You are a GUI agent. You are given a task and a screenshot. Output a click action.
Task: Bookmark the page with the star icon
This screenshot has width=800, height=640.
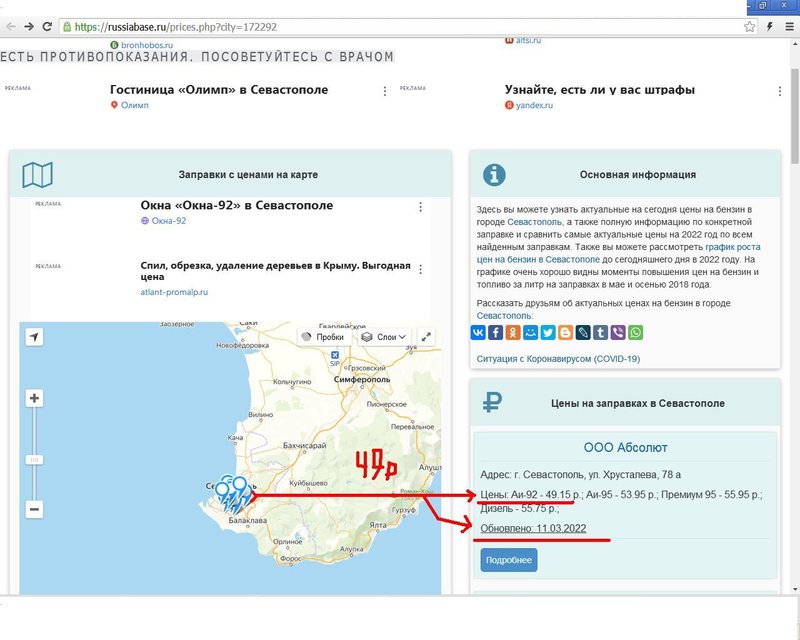point(749,27)
